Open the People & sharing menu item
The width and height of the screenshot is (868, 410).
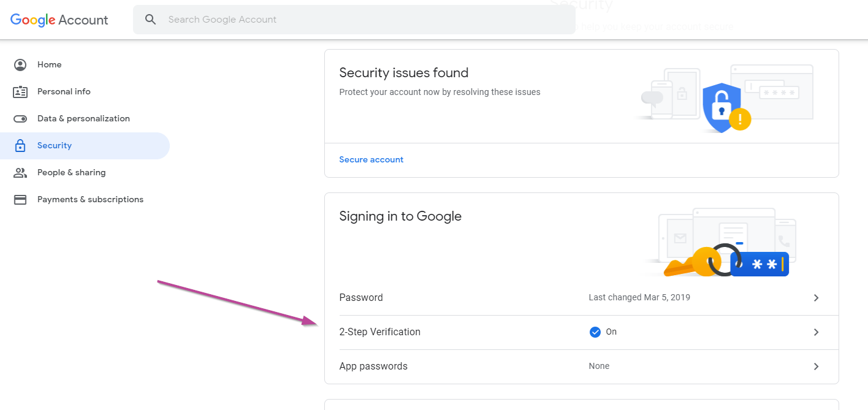pyautogui.click(x=71, y=173)
